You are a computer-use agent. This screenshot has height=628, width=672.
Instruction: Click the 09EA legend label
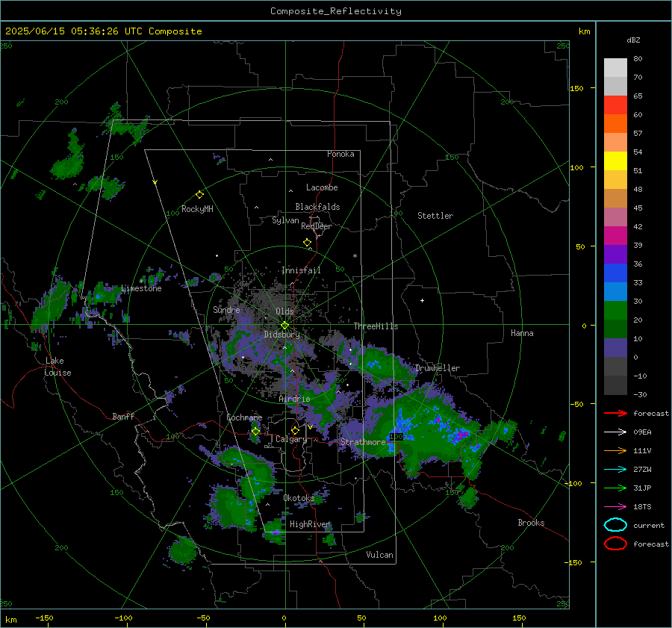click(x=642, y=432)
